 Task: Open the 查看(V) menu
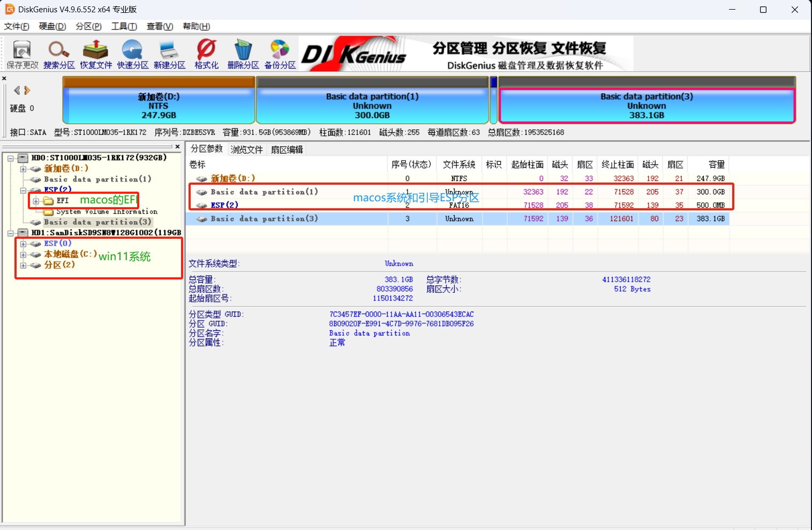pyautogui.click(x=160, y=26)
